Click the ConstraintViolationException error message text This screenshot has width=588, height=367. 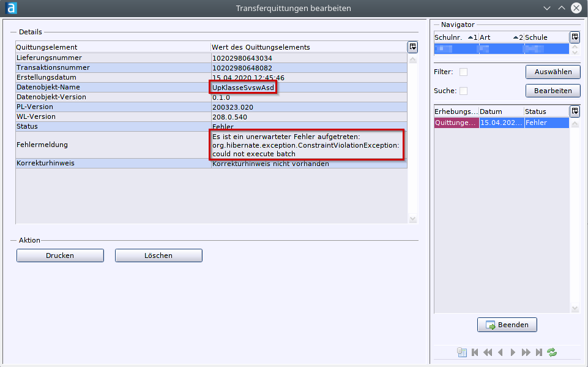click(305, 145)
